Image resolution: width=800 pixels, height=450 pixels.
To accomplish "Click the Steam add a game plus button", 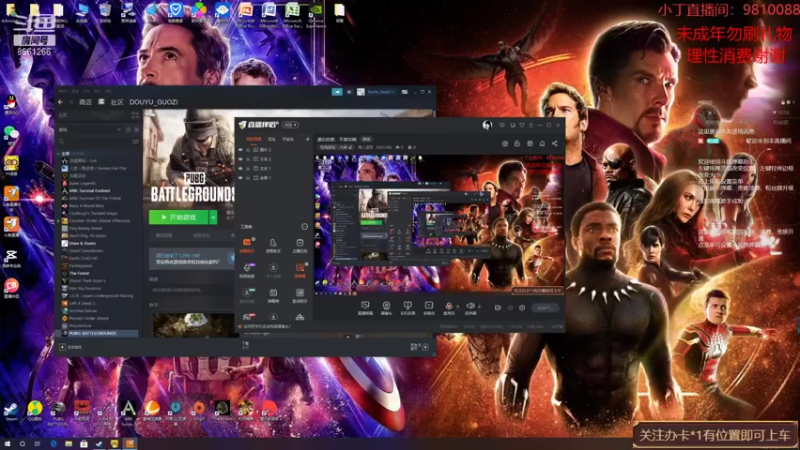I will click(x=62, y=347).
